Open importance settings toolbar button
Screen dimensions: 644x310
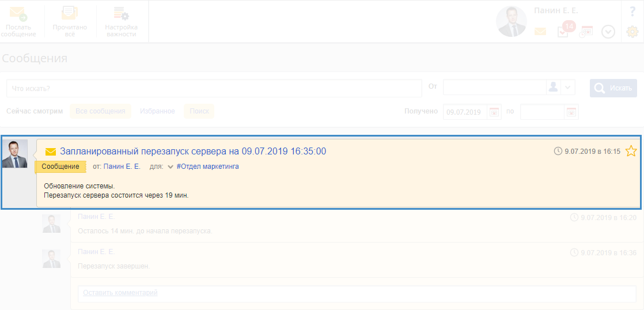tap(121, 21)
